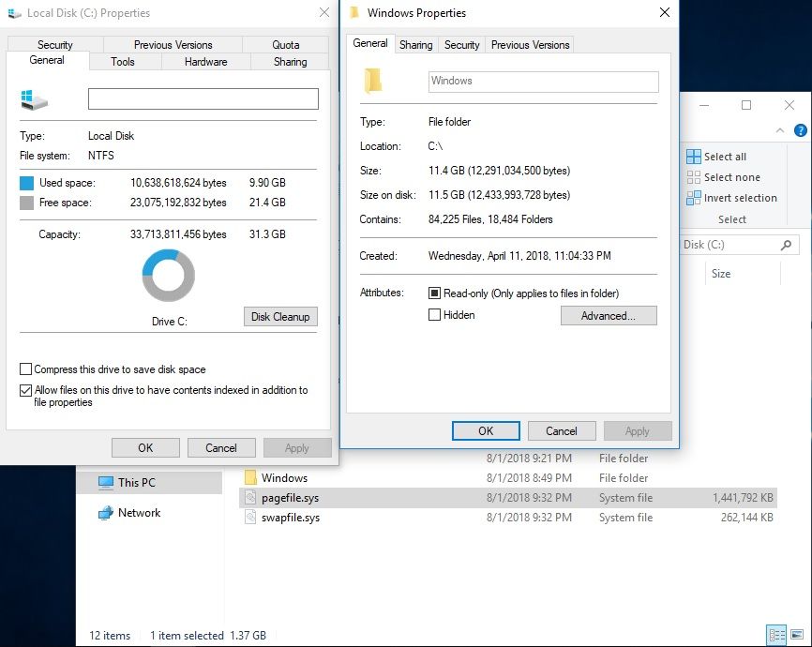Viewport: 812px width, 647px height.
Task: Click OK in Windows Properties
Action: pos(486,431)
